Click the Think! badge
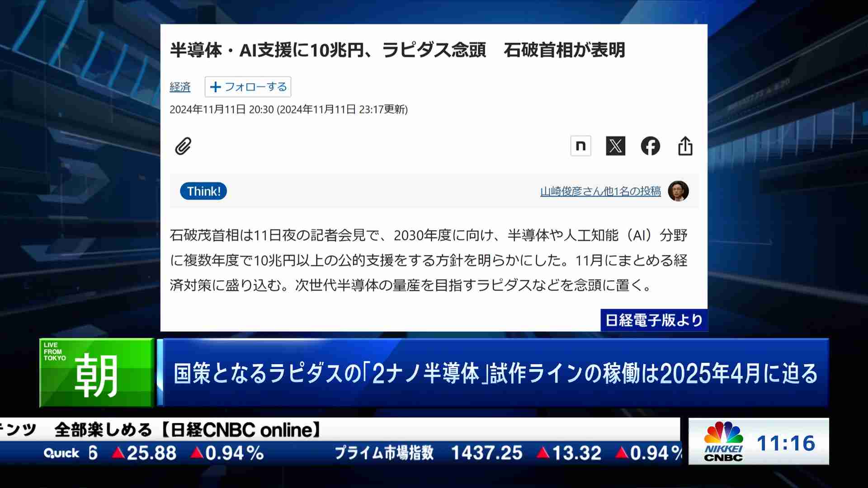868x488 pixels. (203, 191)
